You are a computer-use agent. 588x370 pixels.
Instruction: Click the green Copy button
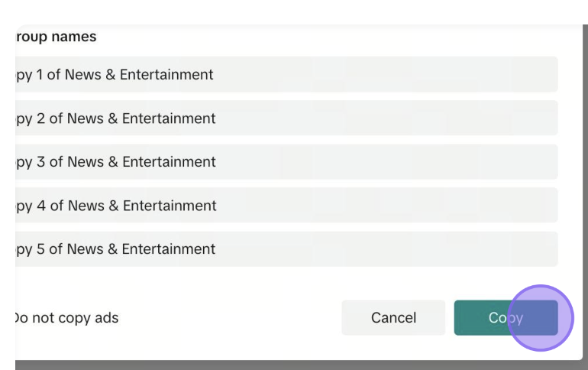pyautogui.click(x=506, y=318)
